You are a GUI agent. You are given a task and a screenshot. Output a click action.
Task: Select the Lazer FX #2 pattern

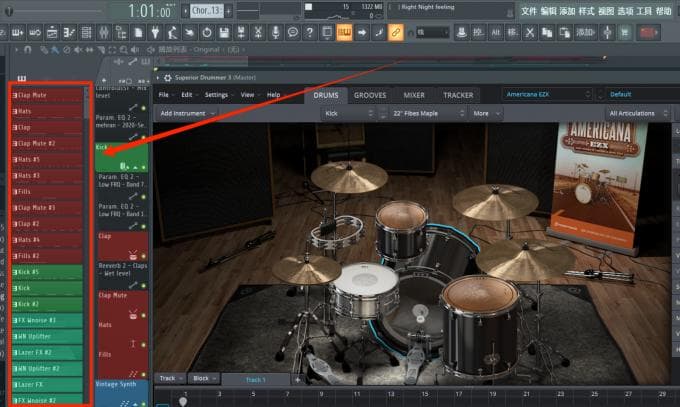(47, 352)
